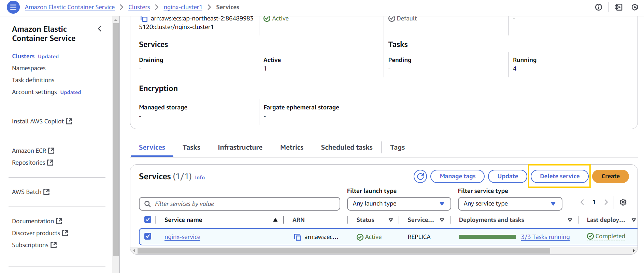Refresh the services list

[x=420, y=176]
